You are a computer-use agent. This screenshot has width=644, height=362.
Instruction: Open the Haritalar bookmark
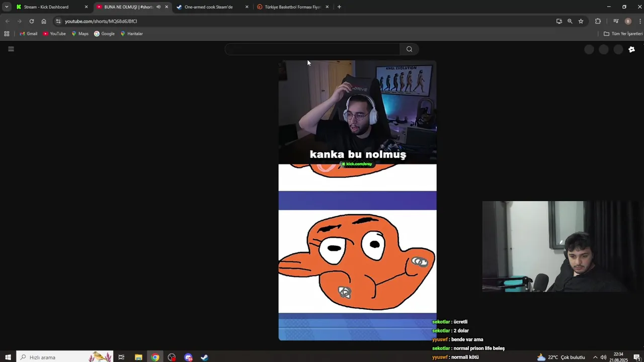coord(131,34)
